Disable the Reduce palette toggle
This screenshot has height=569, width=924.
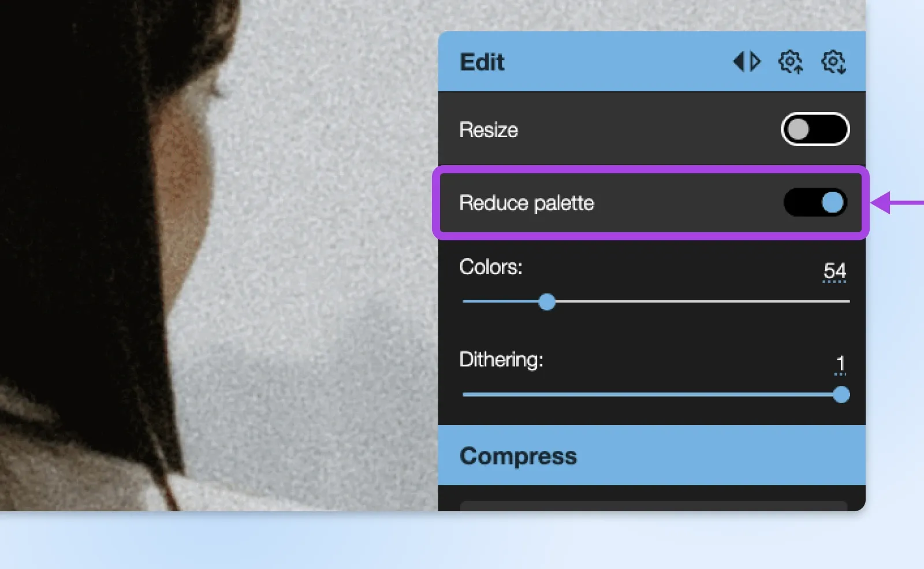pos(815,203)
